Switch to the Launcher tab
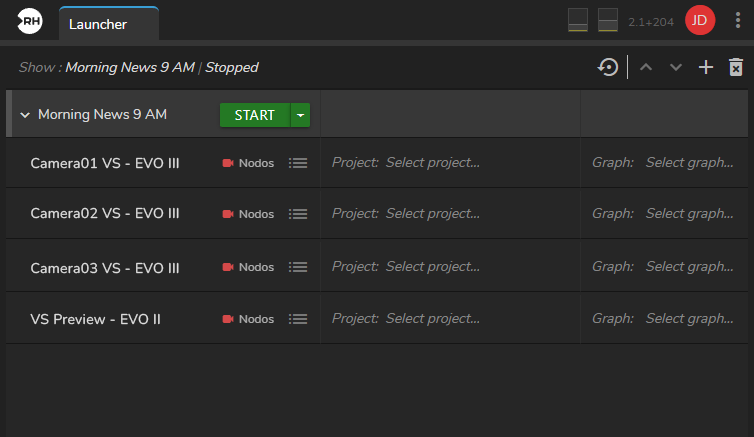Viewport: 754px width, 437px height. pyautogui.click(x=98, y=23)
